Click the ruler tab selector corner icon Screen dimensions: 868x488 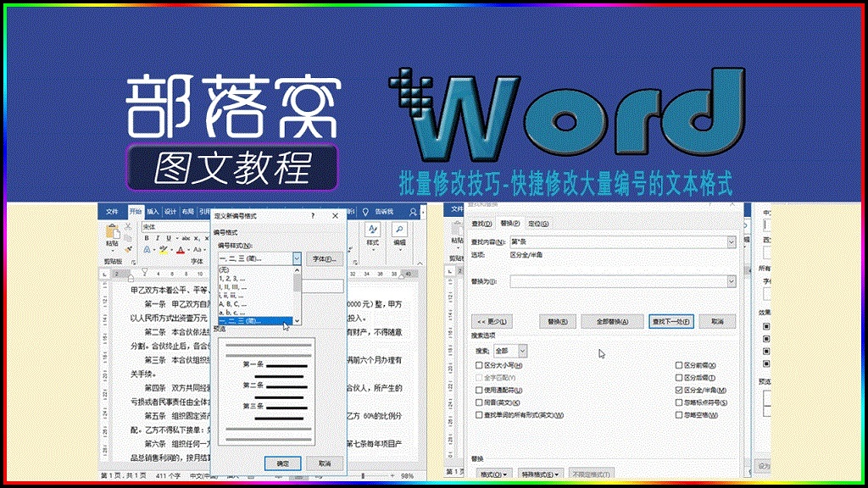pos(105,274)
